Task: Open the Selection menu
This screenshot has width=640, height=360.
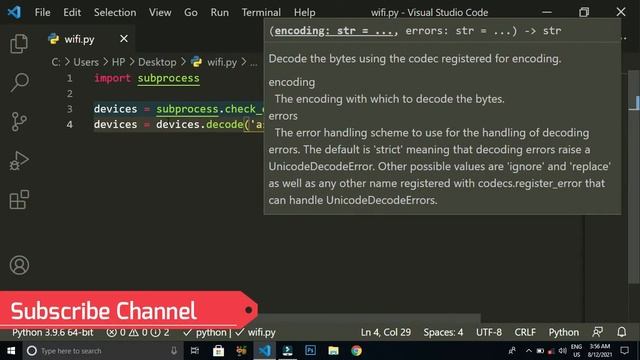Action: click(115, 12)
